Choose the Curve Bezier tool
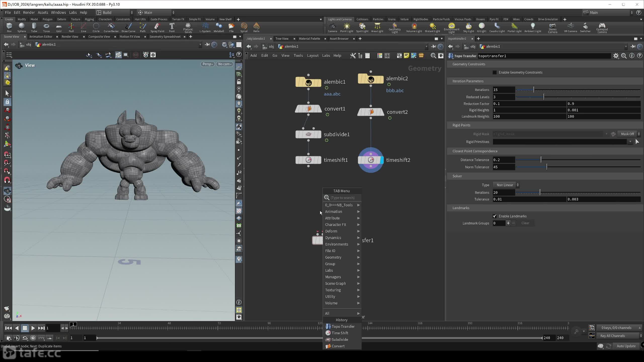This screenshot has width=644, height=362. point(111,27)
